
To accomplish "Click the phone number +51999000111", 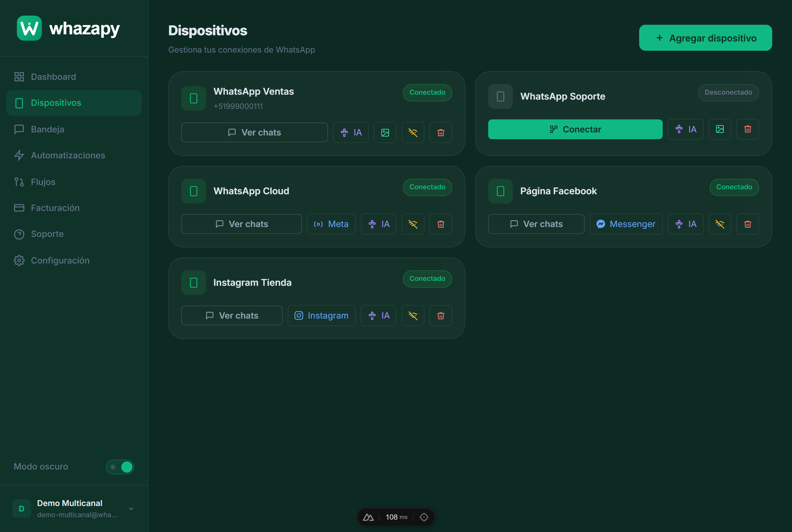I will 238,106.
